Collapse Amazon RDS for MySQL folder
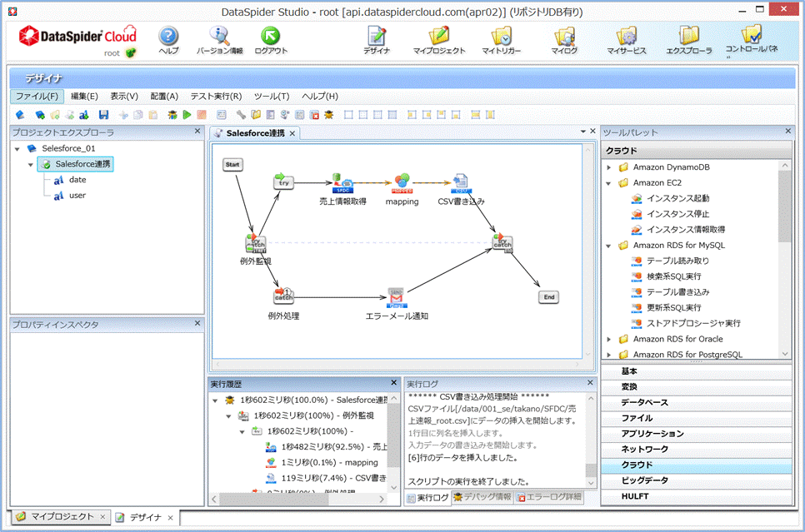Viewport: 805px width, 532px height. (x=609, y=246)
